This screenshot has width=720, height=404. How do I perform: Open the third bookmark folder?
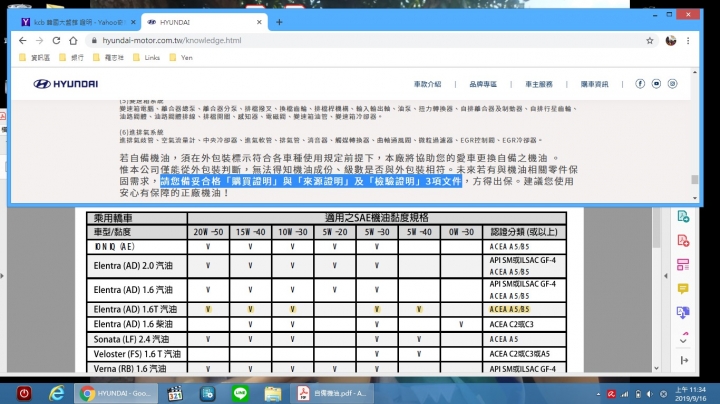pos(108,57)
